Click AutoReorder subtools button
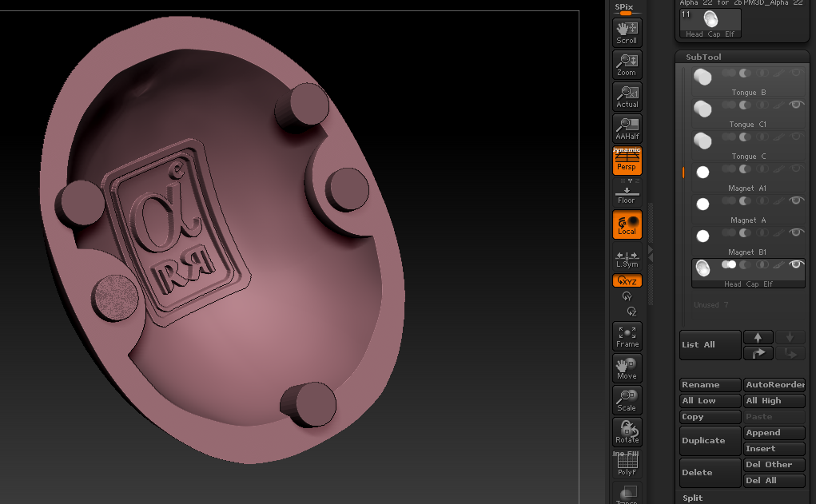The height and width of the screenshot is (504, 816). click(x=774, y=385)
